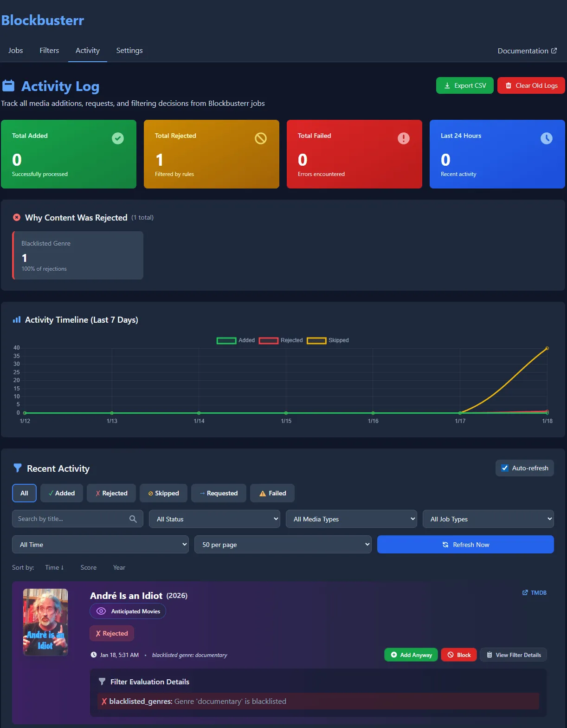The width and height of the screenshot is (567, 728).
Task: Click the 1/17 data point on the timeline
Action: click(460, 413)
